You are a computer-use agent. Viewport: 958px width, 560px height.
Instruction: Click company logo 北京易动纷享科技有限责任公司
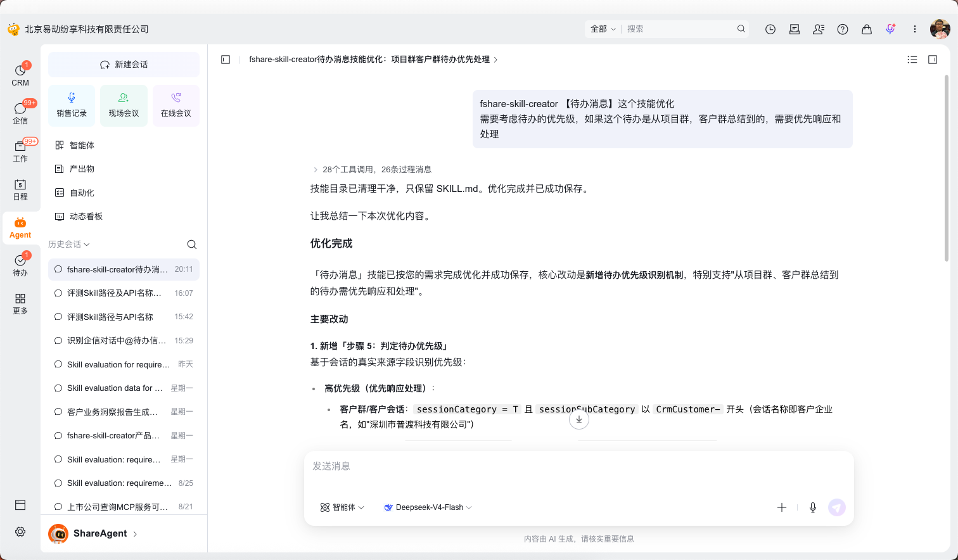point(78,29)
